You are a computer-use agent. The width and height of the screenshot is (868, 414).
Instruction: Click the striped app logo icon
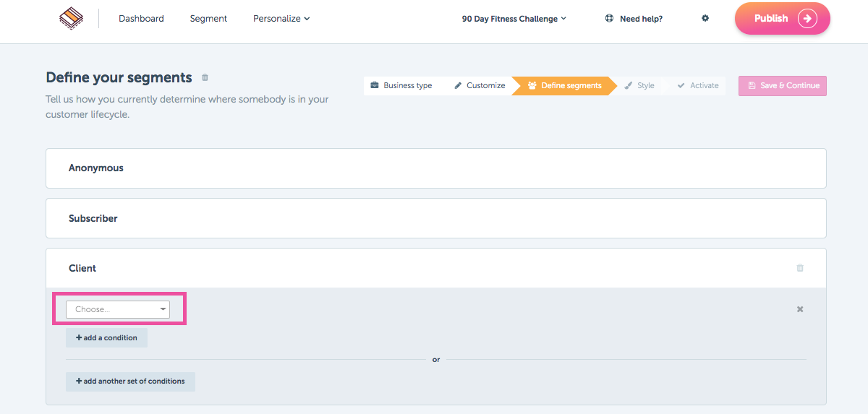(71, 19)
